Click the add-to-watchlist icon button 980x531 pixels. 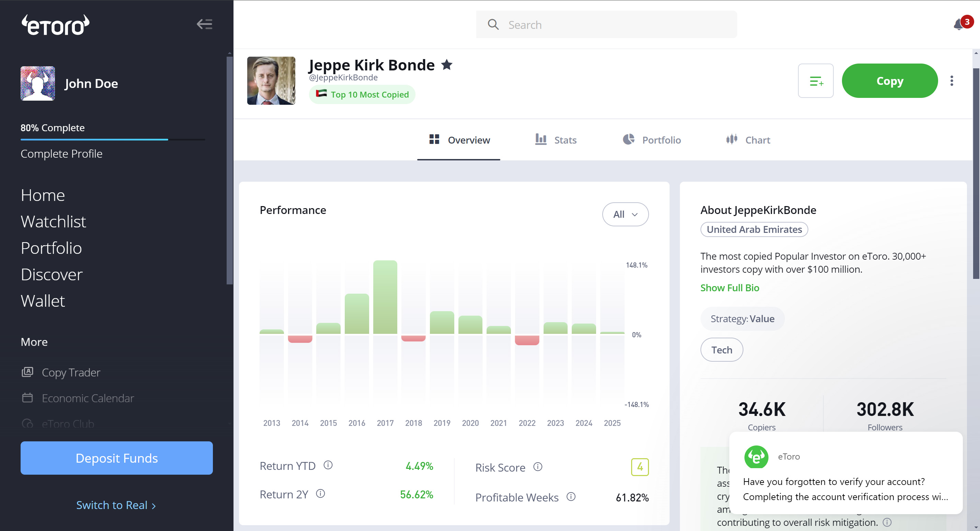tap(815, 81)
